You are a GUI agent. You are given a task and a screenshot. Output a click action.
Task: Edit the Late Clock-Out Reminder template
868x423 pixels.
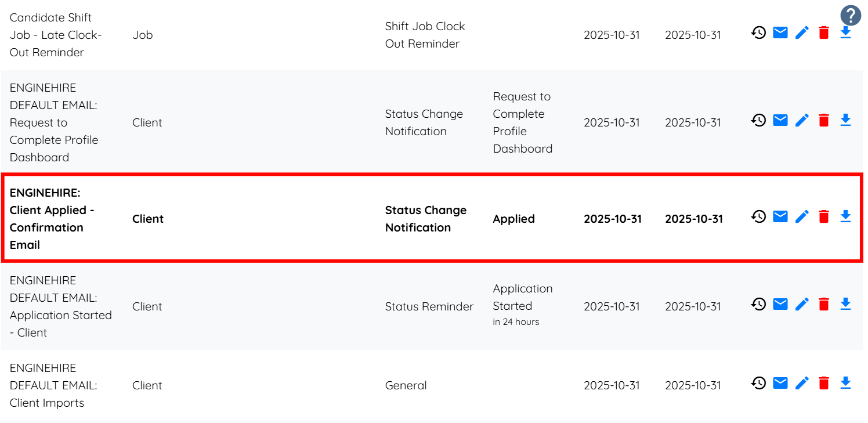tap(802, 32)
